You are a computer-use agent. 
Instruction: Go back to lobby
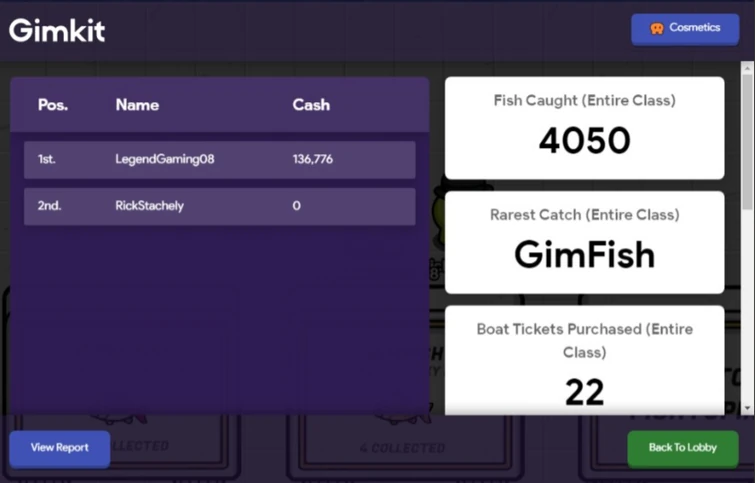coord(682,448)
